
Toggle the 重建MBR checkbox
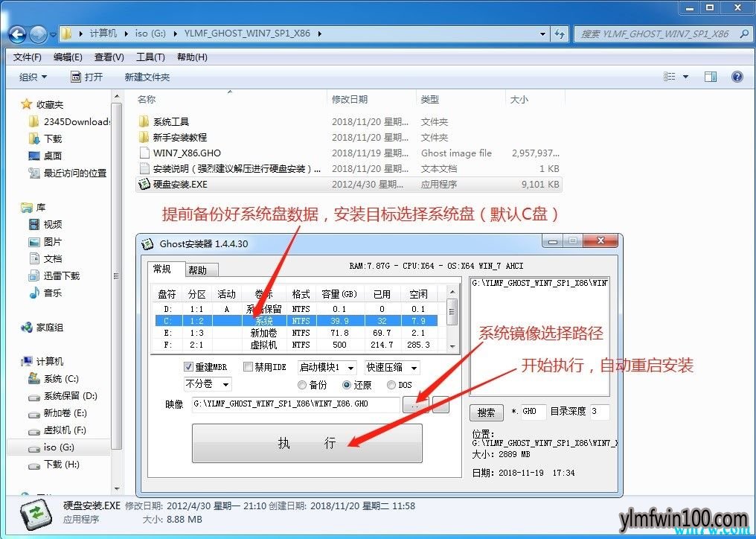(x=189, y=367)
